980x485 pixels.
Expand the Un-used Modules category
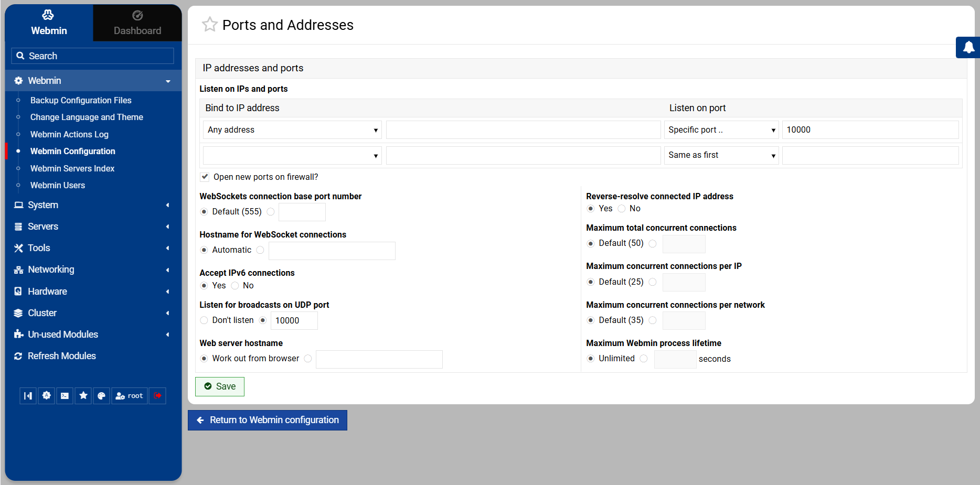coord(93,335)
